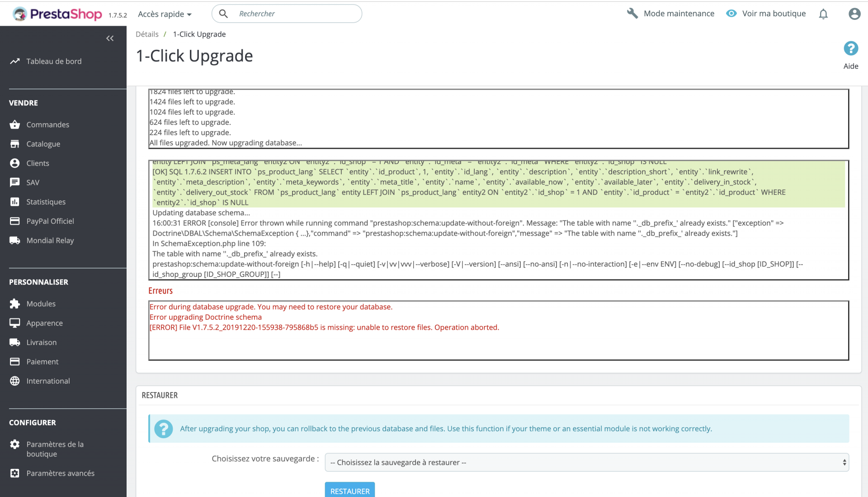Click the Aide help label

coord(850,66)
